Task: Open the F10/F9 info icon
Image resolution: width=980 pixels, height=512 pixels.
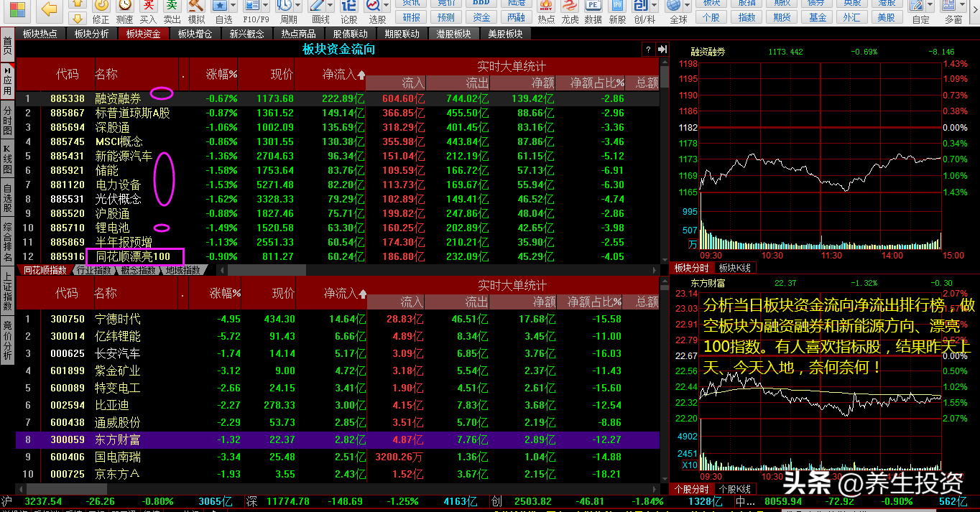Action: [x=252, y=6]
